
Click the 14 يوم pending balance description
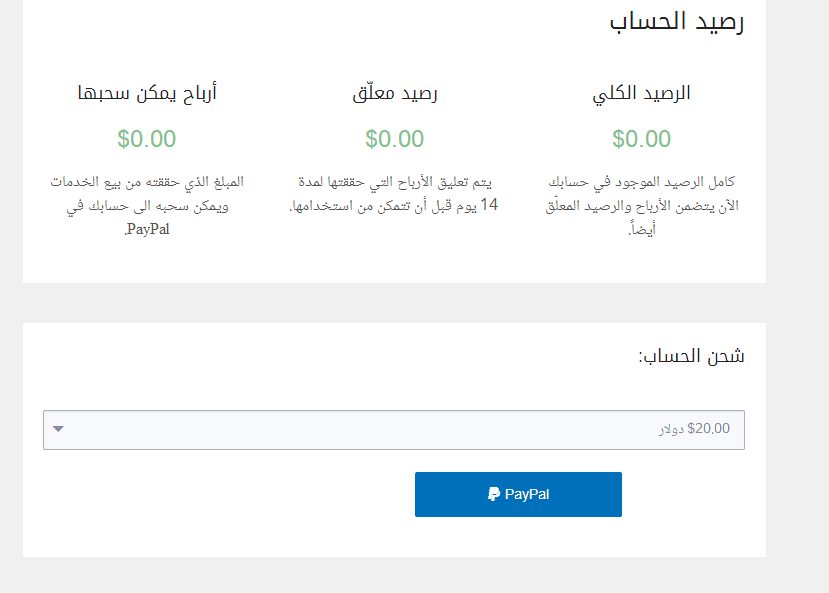(x=395, y=194)
